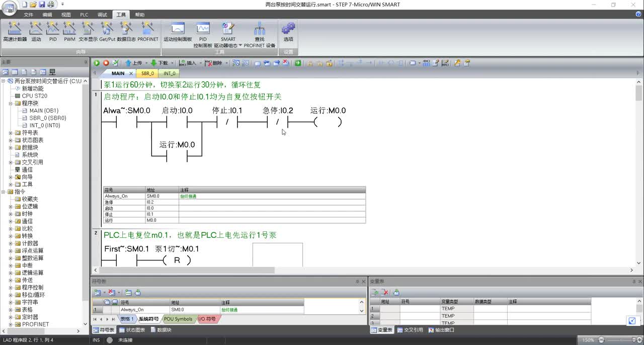Switch to 调试 ribbon tab

[x=102, y=15]
